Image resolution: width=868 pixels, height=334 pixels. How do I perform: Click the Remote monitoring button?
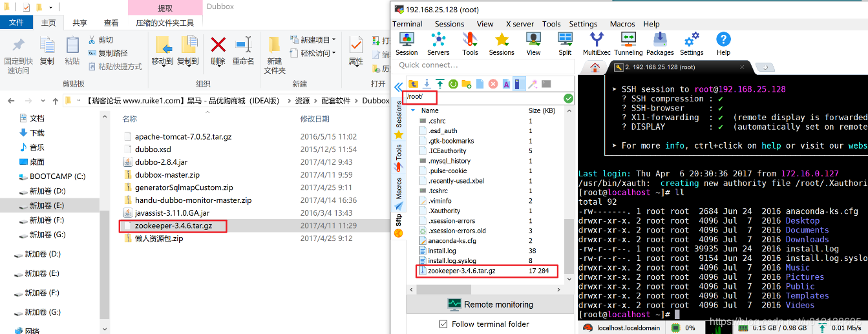pos(490,304)
